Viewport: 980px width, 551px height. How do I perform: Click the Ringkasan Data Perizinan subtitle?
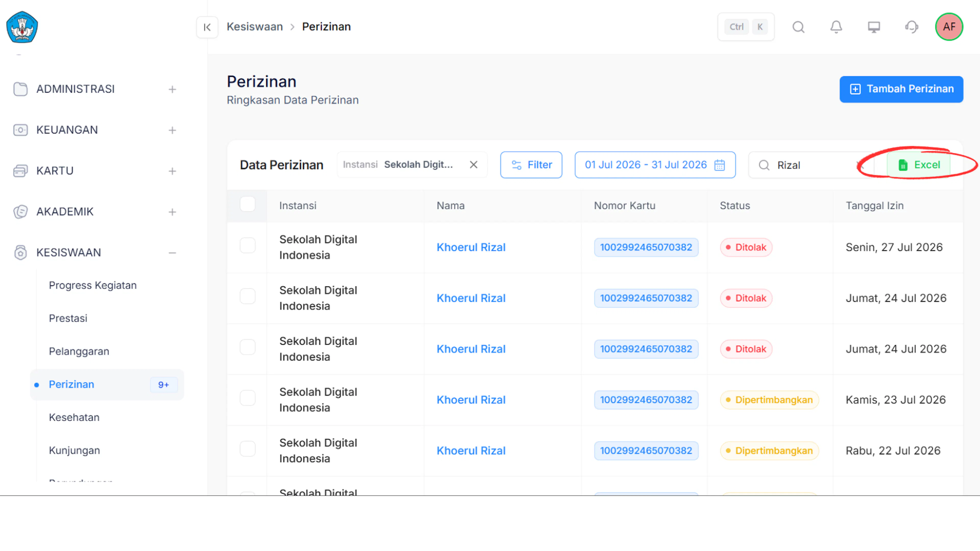click(292, 100)
